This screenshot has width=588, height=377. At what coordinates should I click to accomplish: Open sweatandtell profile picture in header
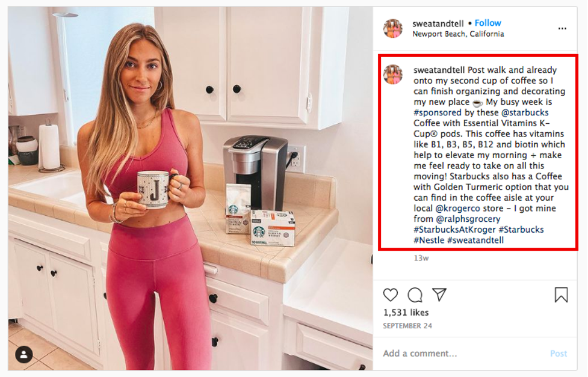point(392,28)
